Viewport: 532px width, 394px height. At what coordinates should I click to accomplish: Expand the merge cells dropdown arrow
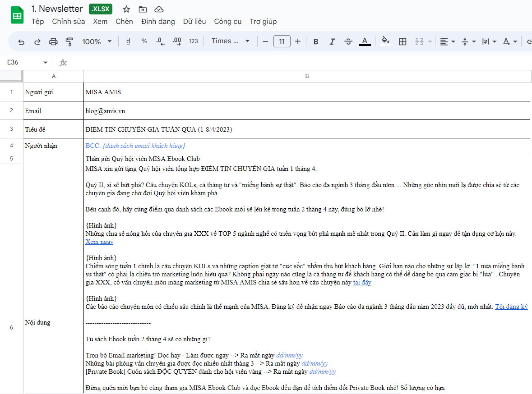(x=430, y=42)
